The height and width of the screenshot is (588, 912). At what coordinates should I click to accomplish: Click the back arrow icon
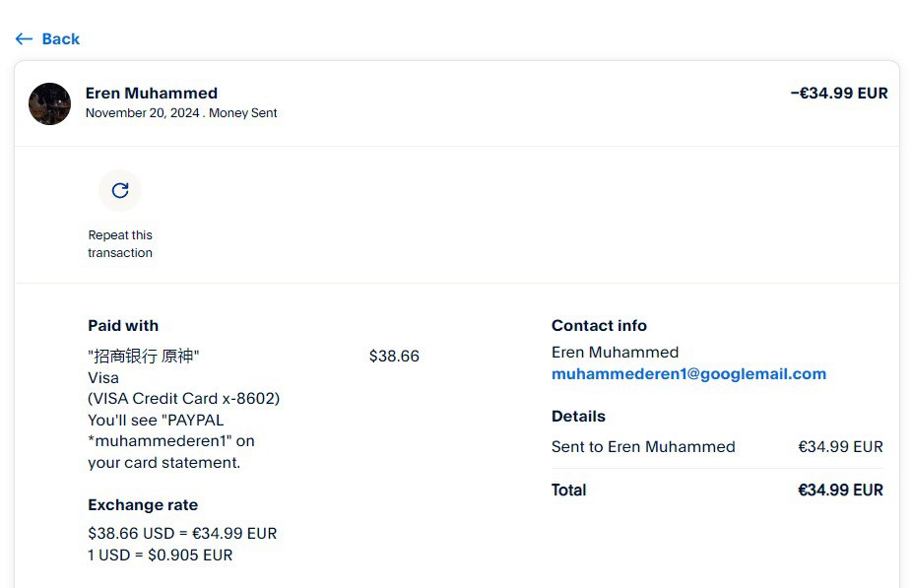click(24, 39)
